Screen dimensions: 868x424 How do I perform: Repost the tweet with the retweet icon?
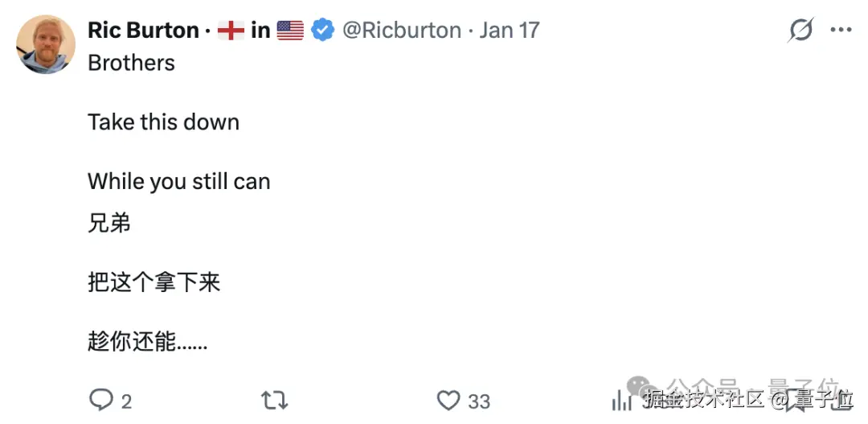point(275,400)
